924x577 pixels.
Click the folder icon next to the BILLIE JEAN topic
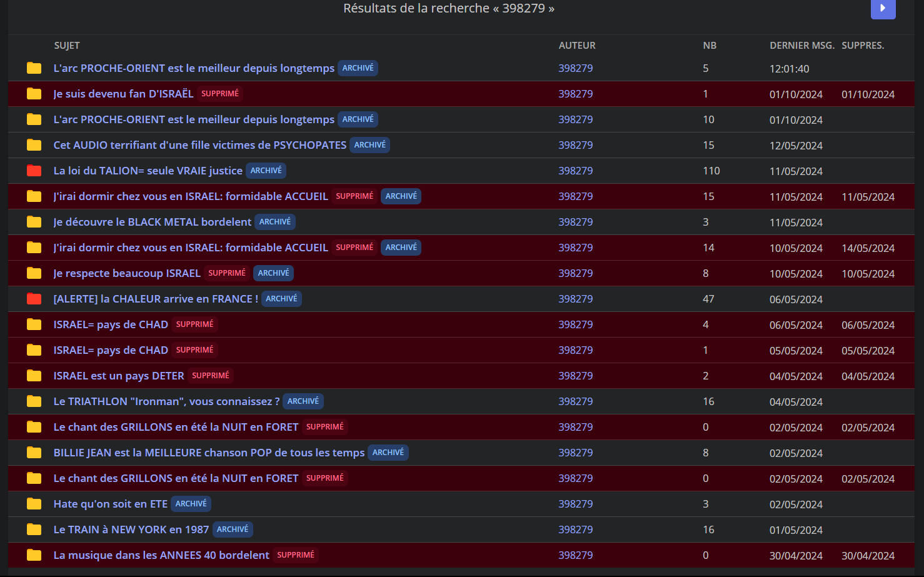(34, 453)
